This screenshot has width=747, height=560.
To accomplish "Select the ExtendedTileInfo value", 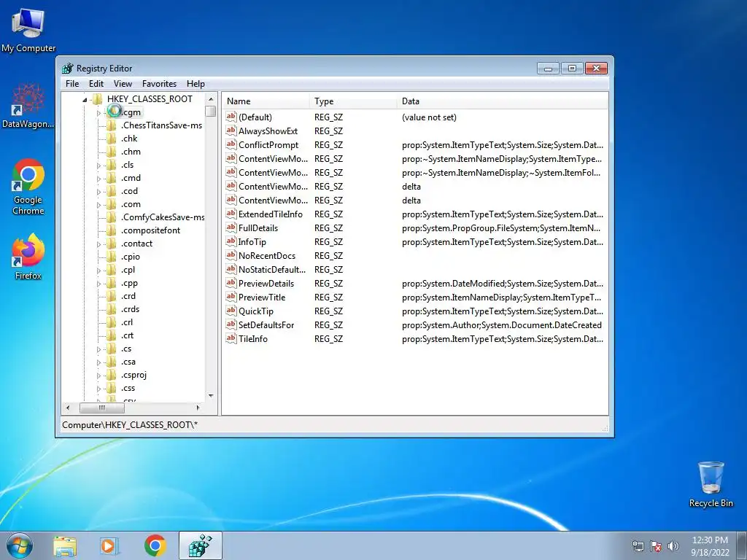I will point(270,214).
